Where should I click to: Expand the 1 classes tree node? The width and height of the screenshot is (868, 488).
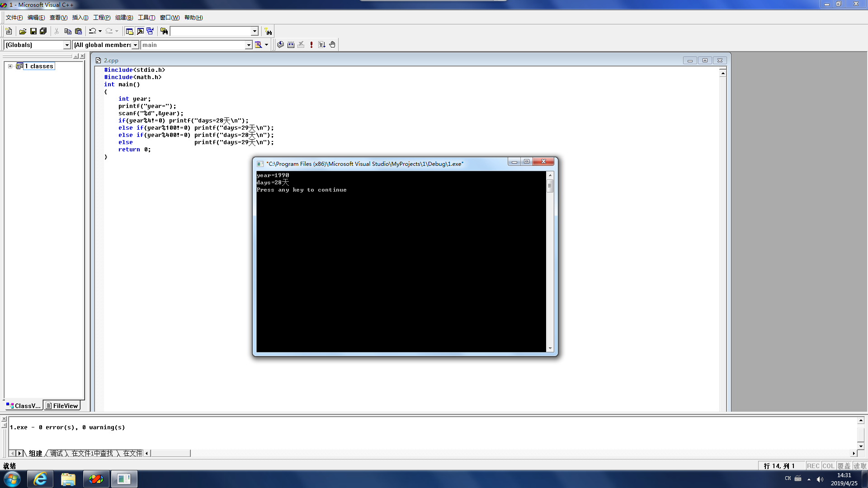[10, 66]
